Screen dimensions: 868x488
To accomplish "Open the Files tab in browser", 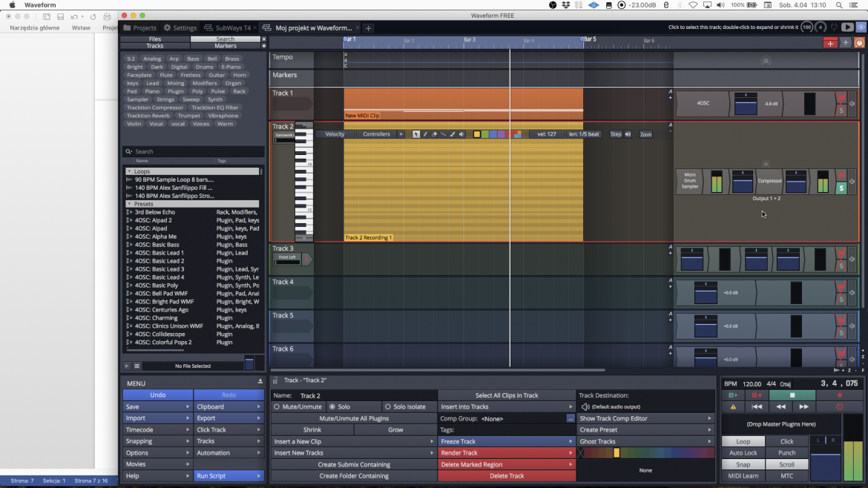I will 155,39.
